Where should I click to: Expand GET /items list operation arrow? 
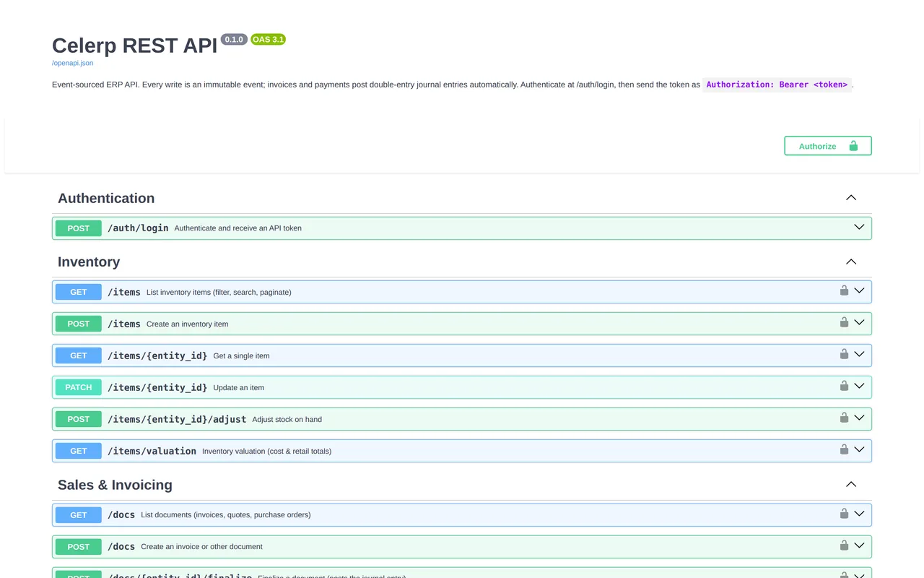(859, 290)
